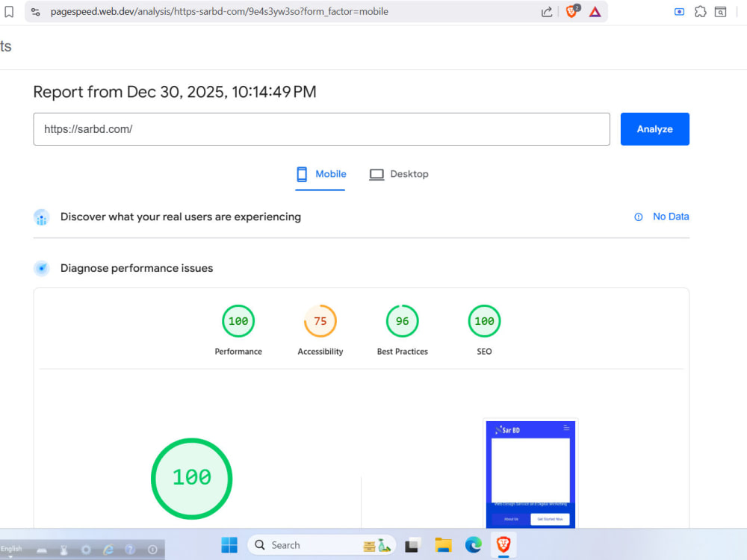747x560 pixels.
Task: Open Brave Shields lion icon
Action: (x=571, y=11)
